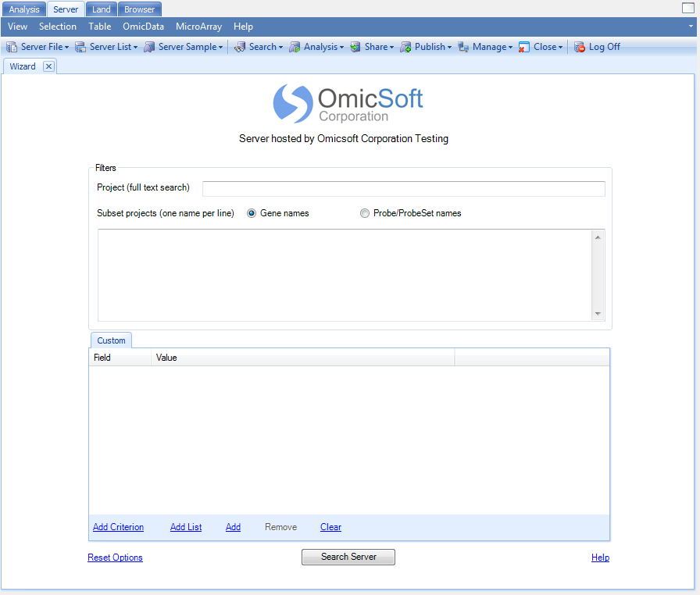
Task: Expand the Server List dropdown arrow
Action: pyautogui.click(x=135, y=48)
